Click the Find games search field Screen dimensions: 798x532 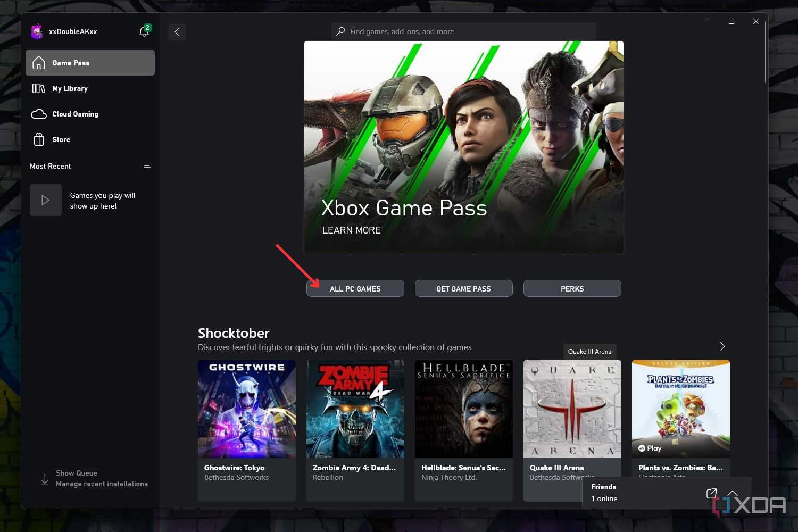point(463,31)
